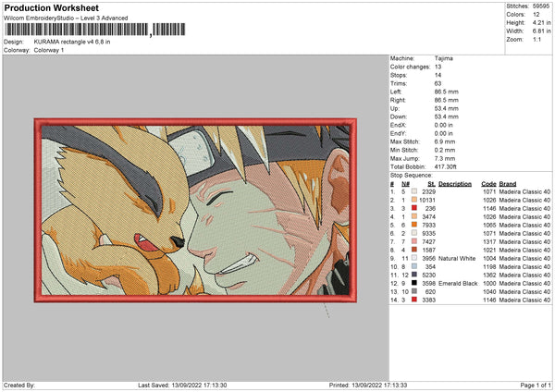Select the Machine value Tajima
The width and height of the screenshot is (555, 392).
click(443, 58)
